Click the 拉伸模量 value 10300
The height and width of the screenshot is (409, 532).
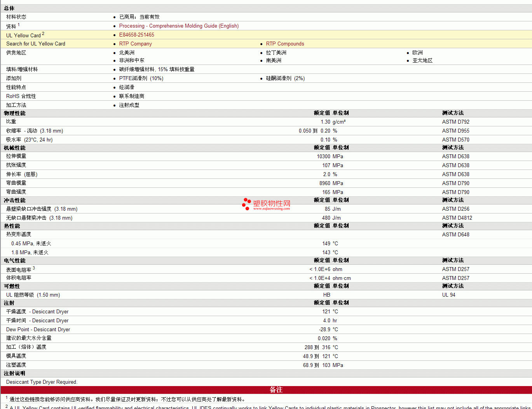click(323, 156)
